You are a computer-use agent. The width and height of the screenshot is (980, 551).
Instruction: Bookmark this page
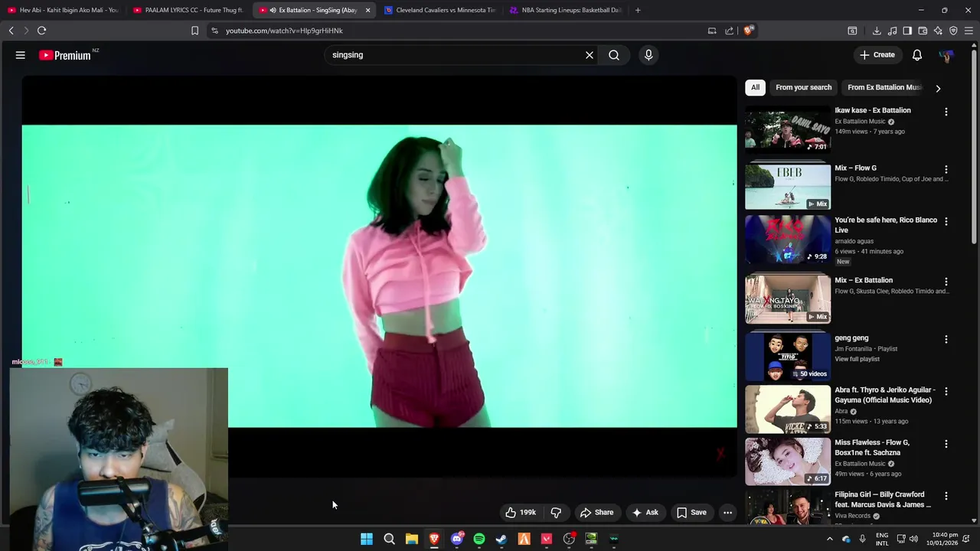click(x=194, y=31)
